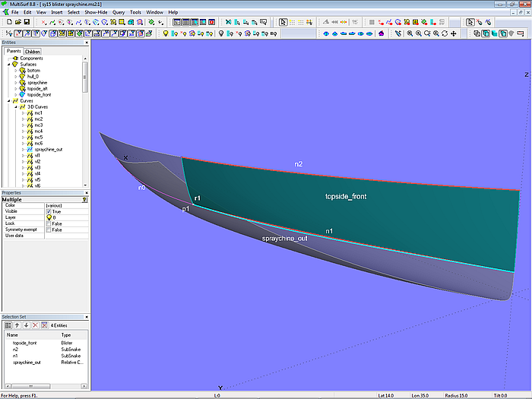Collapse the 3D Curves tree node
This screenshot has height=399, width=532.
click(x=15, y=107)
